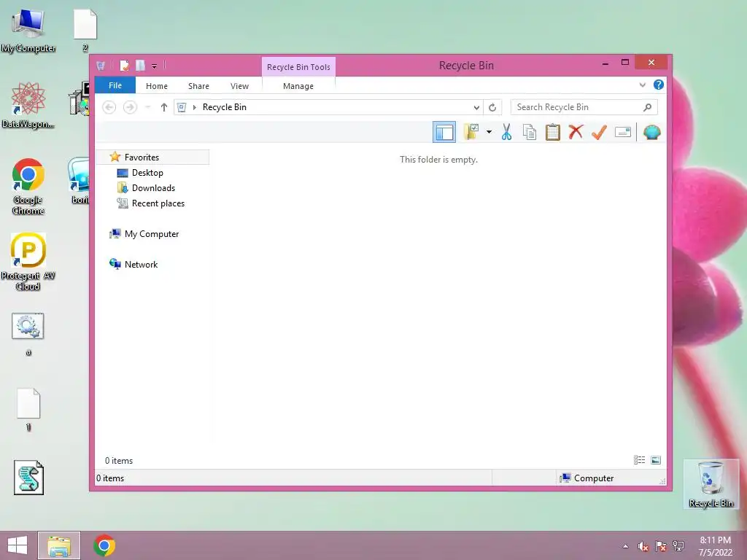
Task: Open the Customize Quick Access Toolbar dropdown
Action: (155, 66)
